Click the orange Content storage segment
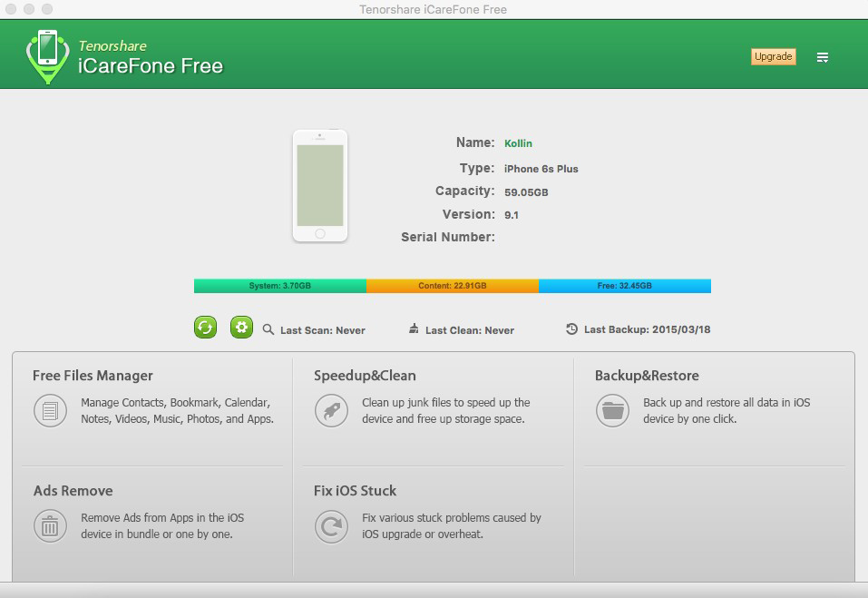This screenshot has width=868, height=598. [x=452, y=286]
